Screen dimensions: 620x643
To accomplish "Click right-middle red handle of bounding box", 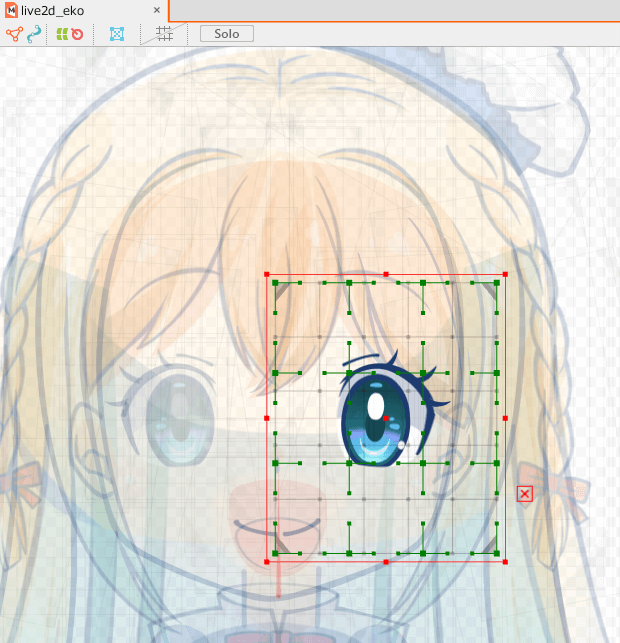I will coord(505,418).
